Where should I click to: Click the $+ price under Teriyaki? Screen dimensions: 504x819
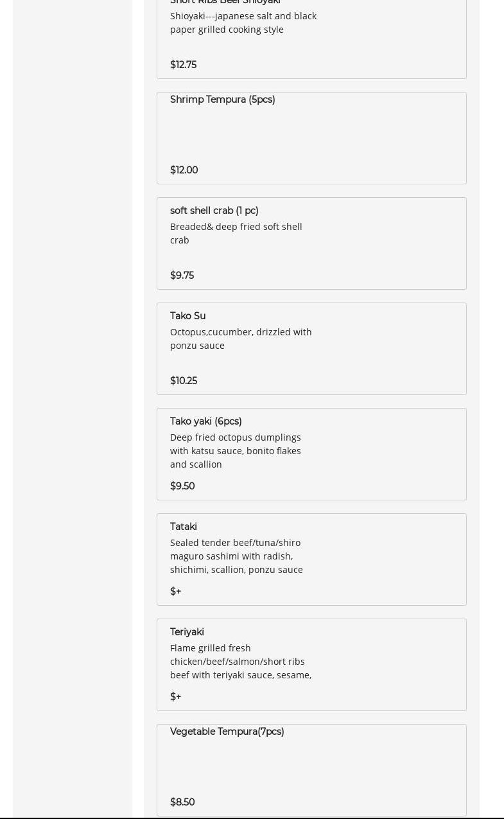(x=175, y=697)
